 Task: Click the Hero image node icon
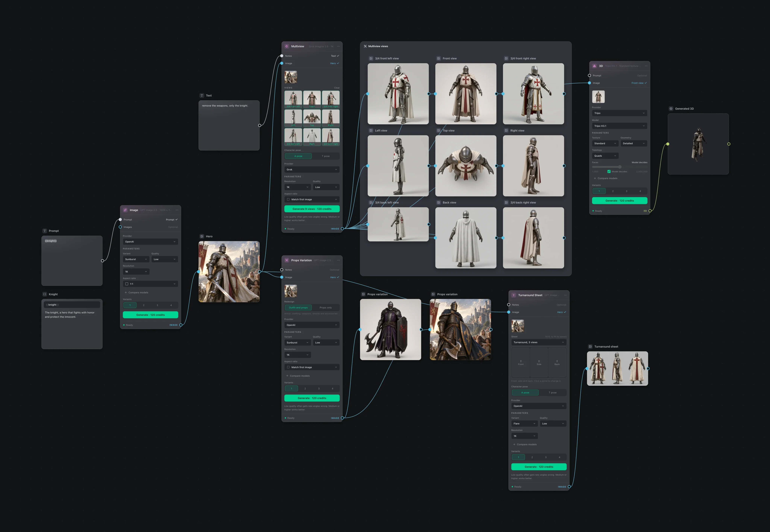click(x=202, y=236)
